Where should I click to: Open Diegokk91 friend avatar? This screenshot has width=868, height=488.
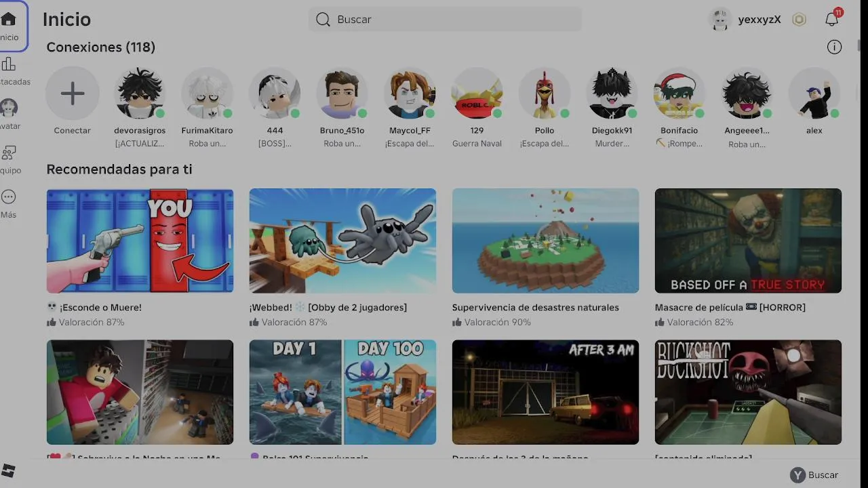(612, 94)
